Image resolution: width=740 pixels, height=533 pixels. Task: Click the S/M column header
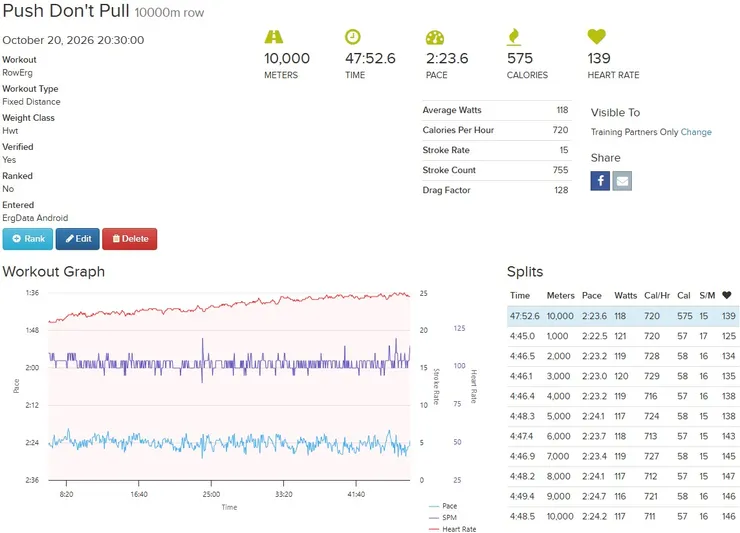click(x=707, y=296)
